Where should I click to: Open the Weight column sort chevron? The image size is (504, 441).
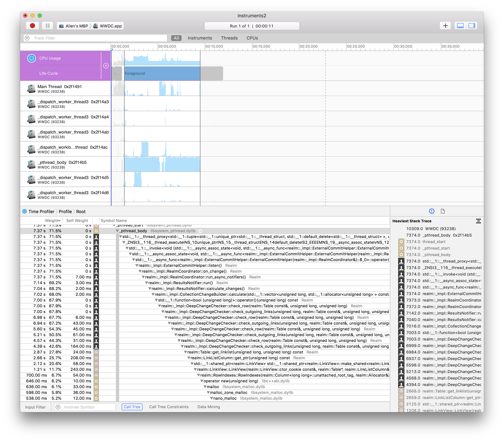59,220
